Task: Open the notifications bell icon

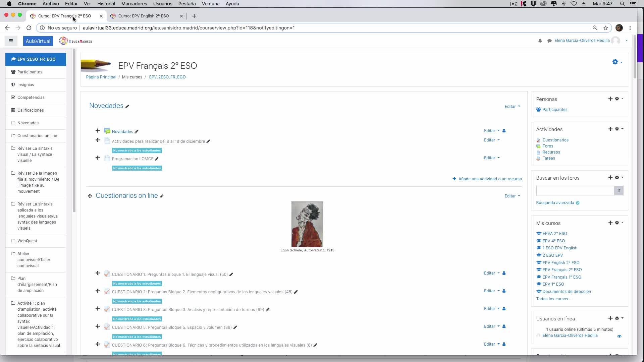Action: click(x=540, y=41)
